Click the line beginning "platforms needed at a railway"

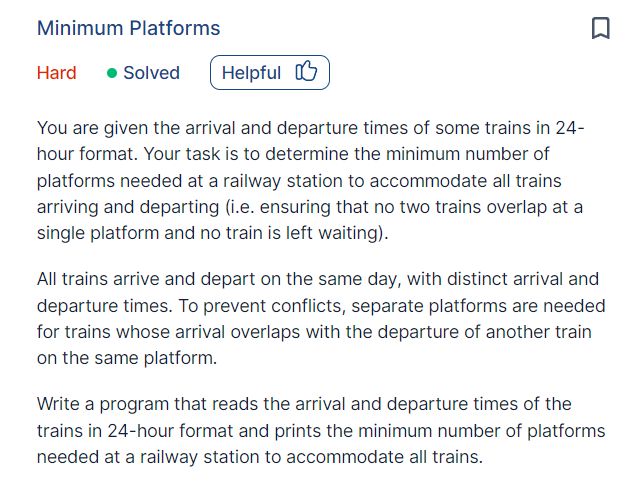point(299,181)
